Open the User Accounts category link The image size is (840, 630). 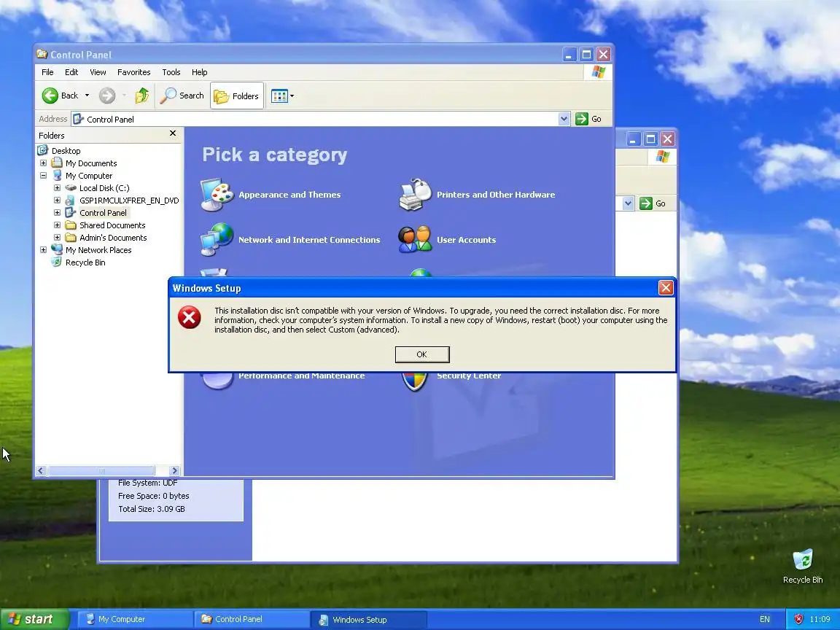click(x=466, y=240)
